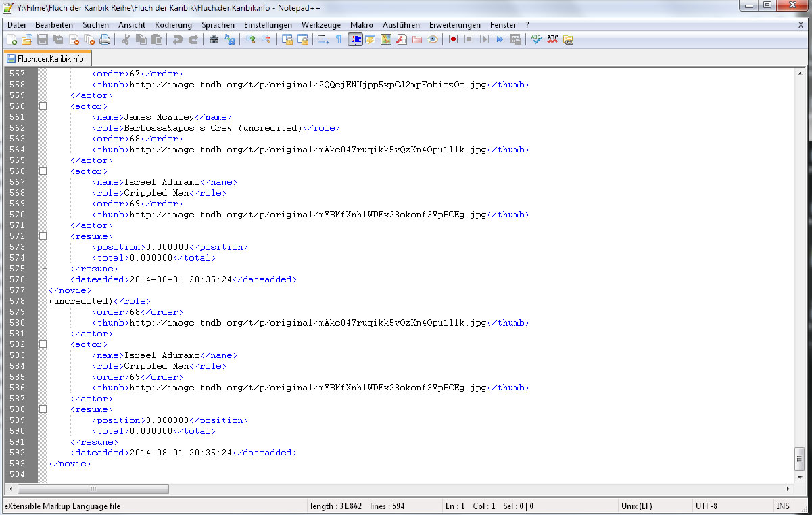Click the UTF-8 encoding status field
Image resolution: width=812 pixels, height=515 pixels.
(x=732, y=506)
